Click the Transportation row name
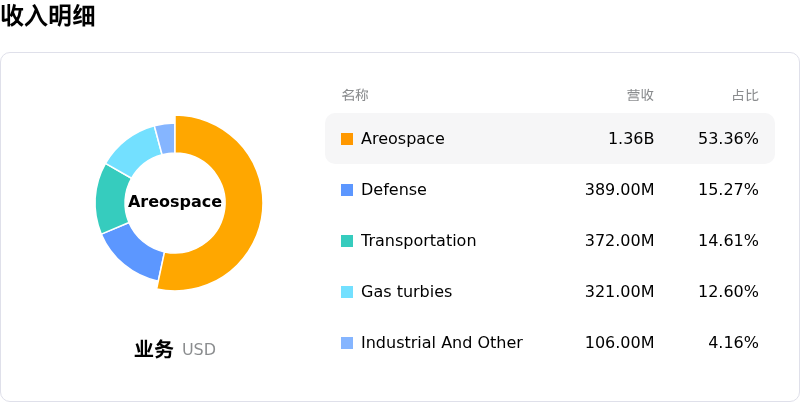The width and height of the screenshot is (800, 402). tap(418, 241)
